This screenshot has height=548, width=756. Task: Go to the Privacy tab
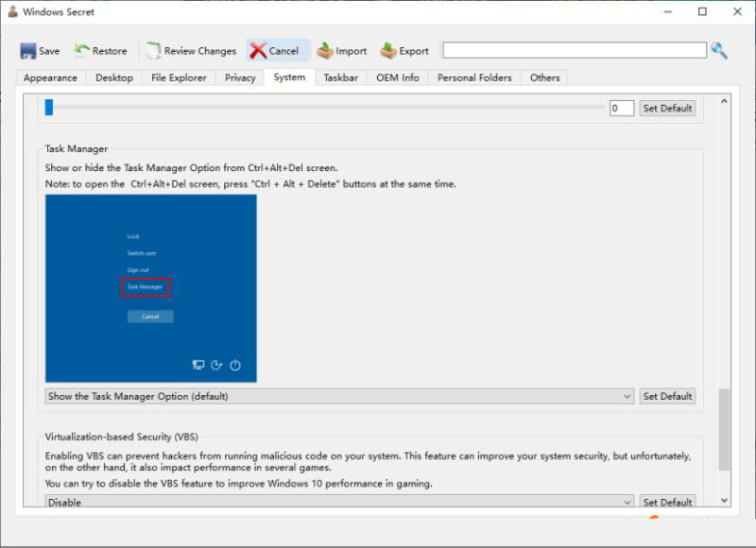240,77
